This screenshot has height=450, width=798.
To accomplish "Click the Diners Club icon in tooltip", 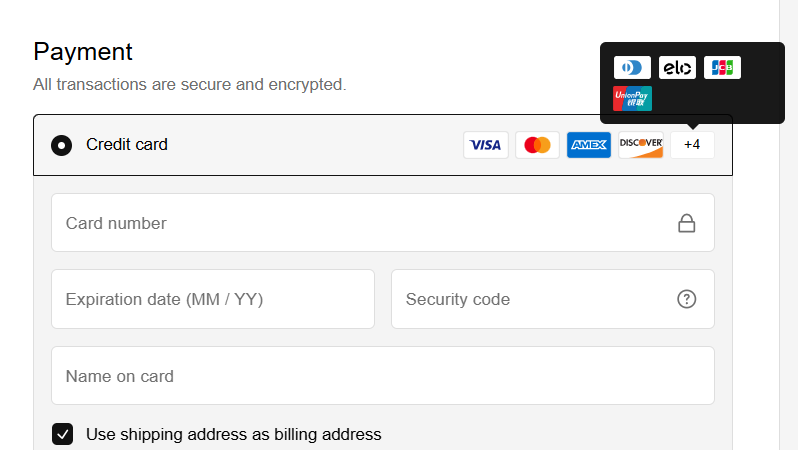I will point(632,68).
